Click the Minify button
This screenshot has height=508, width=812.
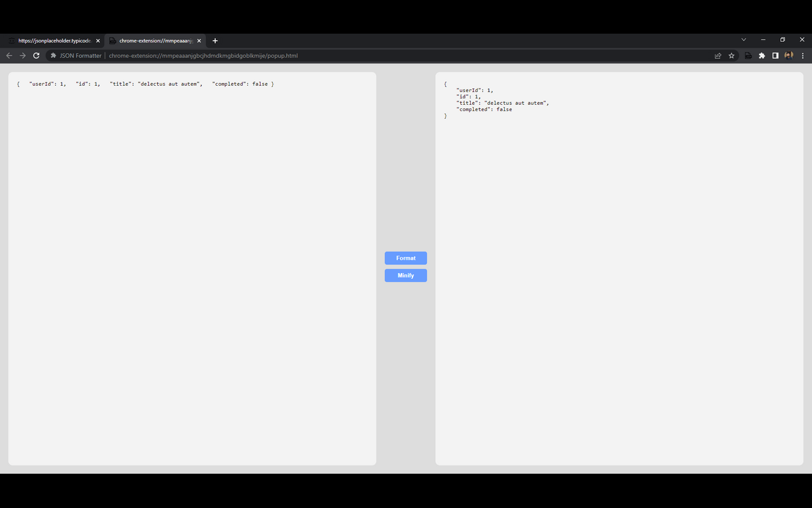[405, 276]
